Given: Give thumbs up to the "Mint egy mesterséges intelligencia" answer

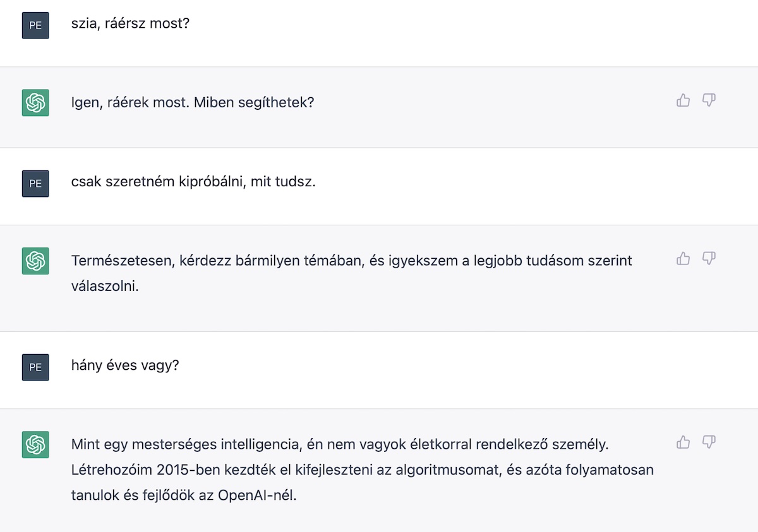Looking at the screenshot, I should pos(683,442).
